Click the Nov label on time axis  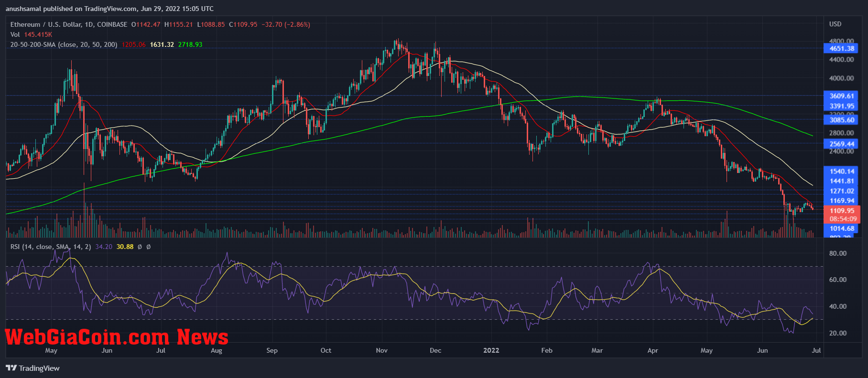[381, 350]
